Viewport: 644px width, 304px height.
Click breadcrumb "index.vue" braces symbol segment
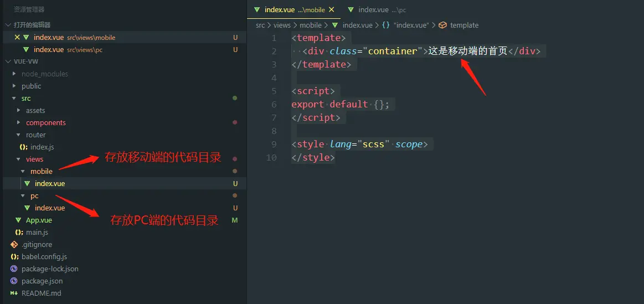pyautogui.click(x=411, y=25)
